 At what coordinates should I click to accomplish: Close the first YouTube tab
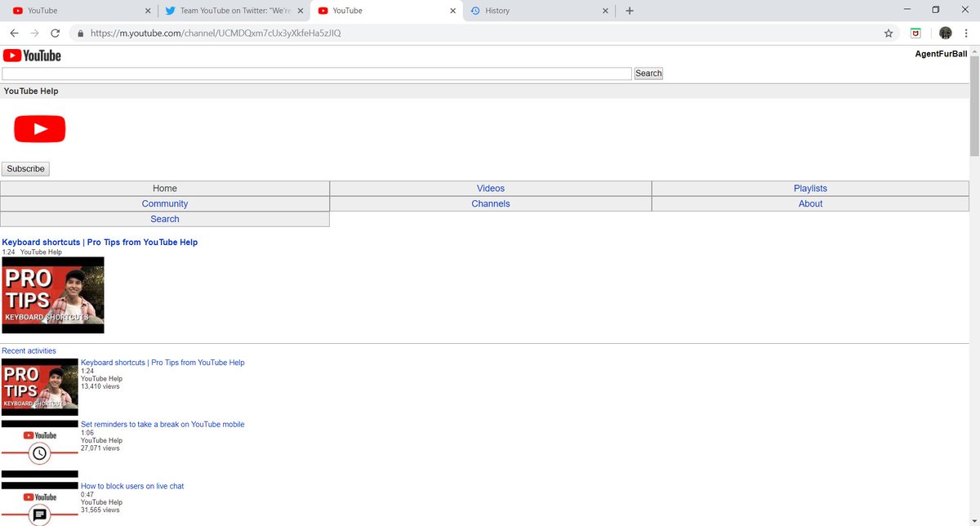click(147, 11)
